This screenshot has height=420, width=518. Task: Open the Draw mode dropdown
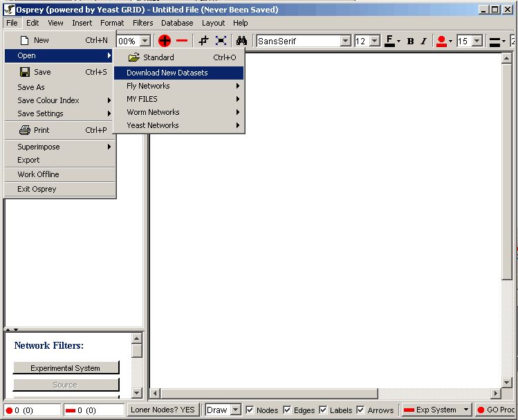[235, 410]
